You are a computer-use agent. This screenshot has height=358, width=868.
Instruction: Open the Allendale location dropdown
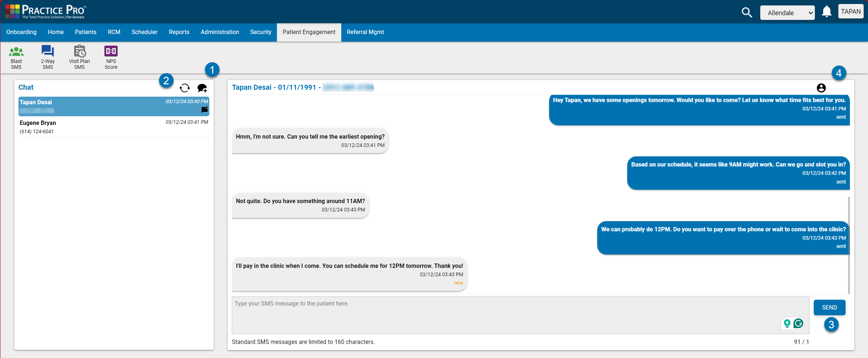787,12
